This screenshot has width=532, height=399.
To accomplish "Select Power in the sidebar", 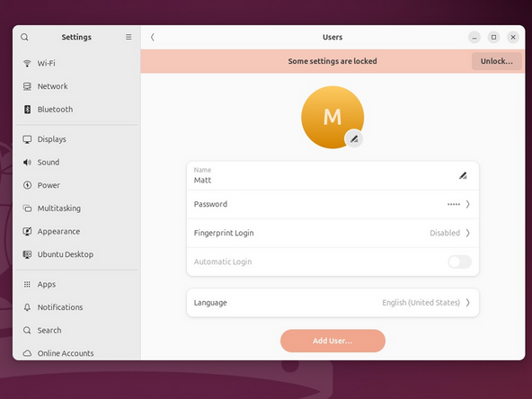I will (x=76, y=185).
